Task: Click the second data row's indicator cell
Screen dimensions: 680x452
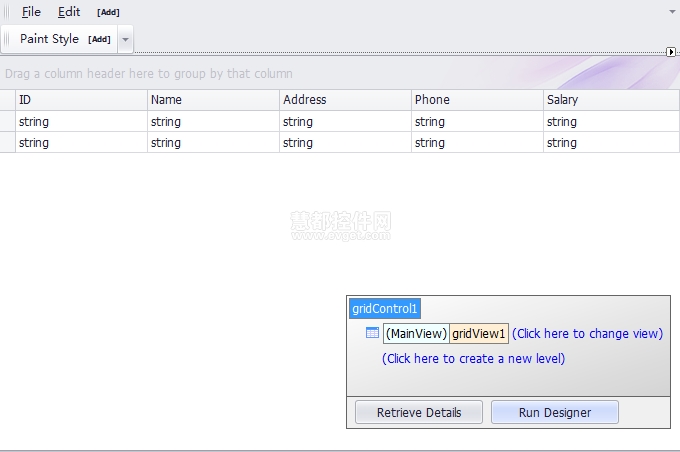Action: pos(7,142)
